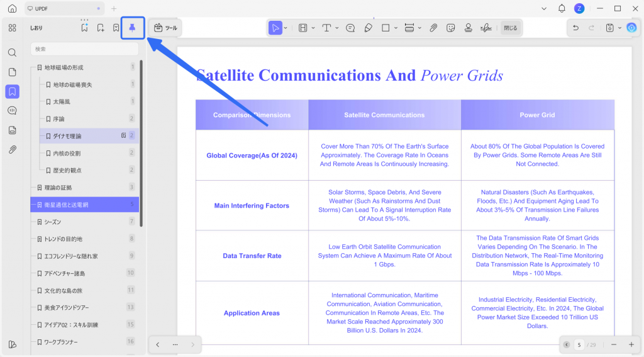Select the comment note bubble tool
This screenshot has width=644, height=357.
coord(350,28)
